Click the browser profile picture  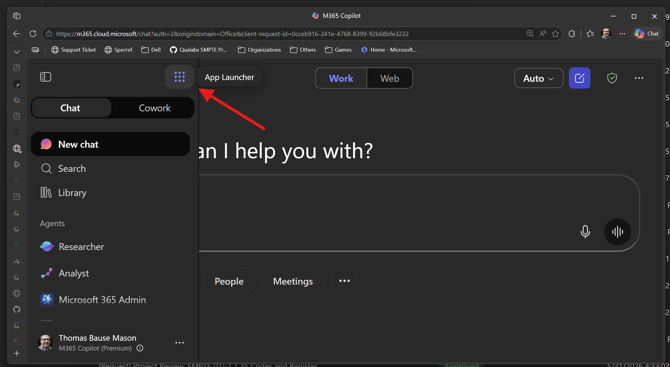click(x=606, y=34)
